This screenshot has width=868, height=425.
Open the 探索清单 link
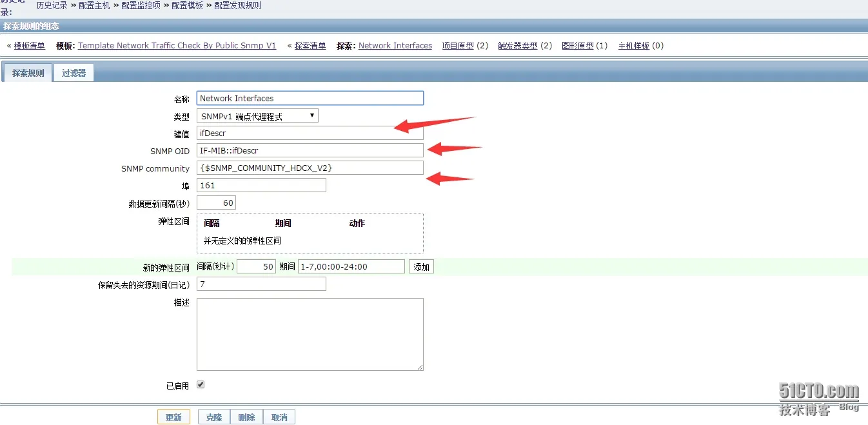(310, 46)
